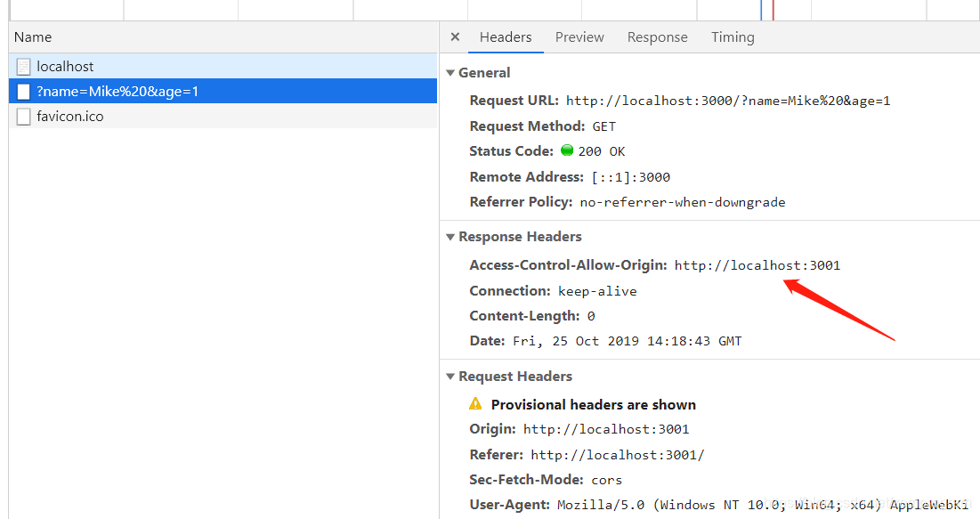
Task: Click the no-referrer-when-downgrade policy value
Action: click(683, 202)
